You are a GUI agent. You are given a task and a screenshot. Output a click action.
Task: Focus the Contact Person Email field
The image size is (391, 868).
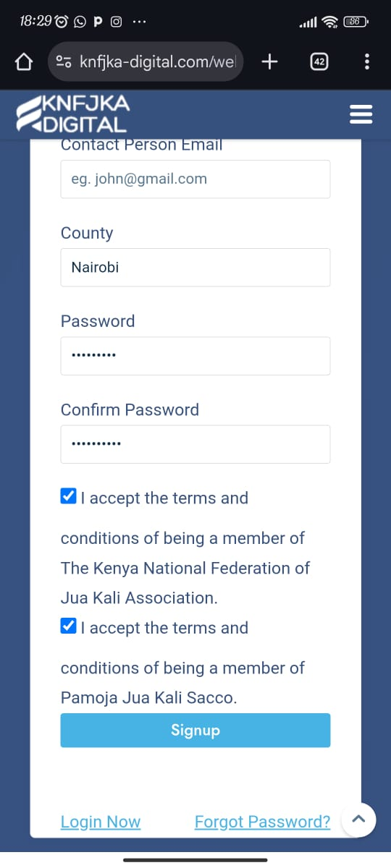pyautogui.click(x=195, y=179)
